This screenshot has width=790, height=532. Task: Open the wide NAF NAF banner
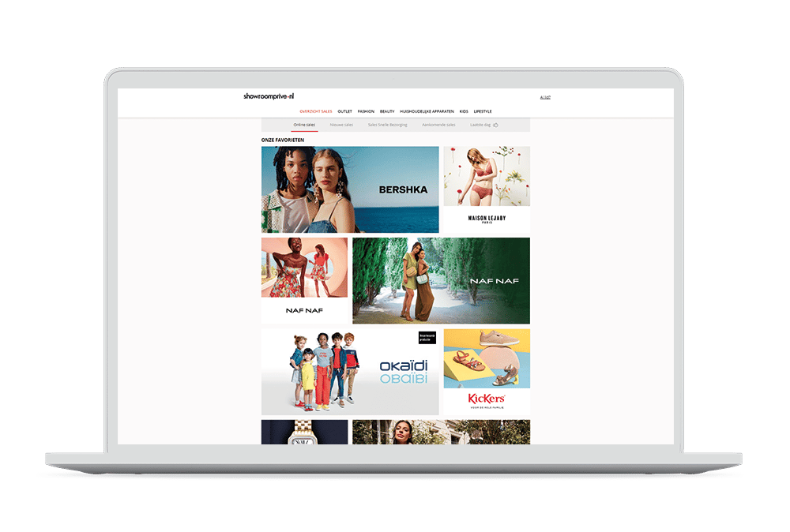[441, 280]
